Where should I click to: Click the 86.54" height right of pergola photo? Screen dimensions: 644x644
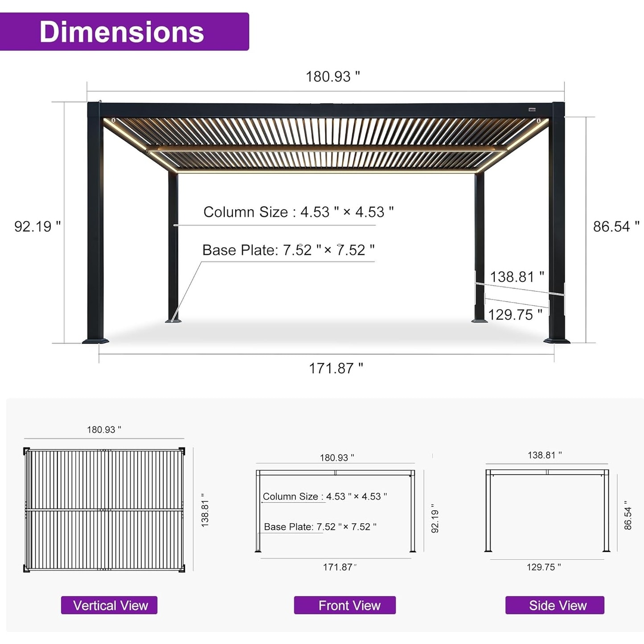[x=616, y=226]
